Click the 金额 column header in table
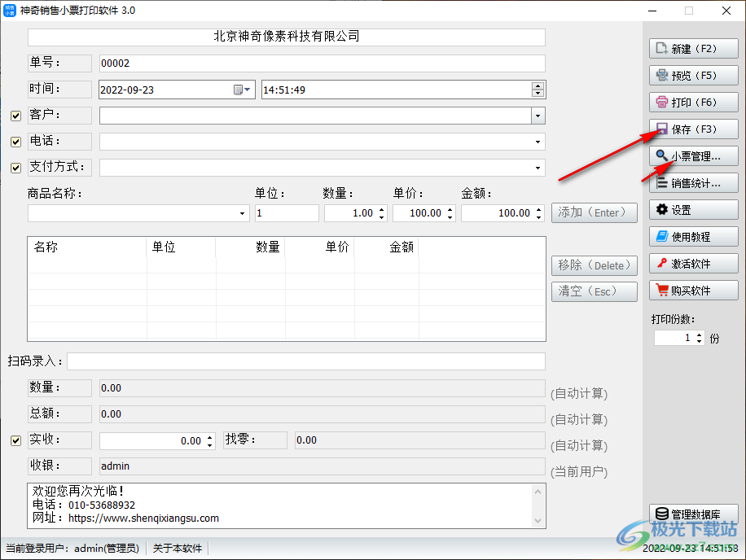Screen dimensions: 746x560 point(386,247)
